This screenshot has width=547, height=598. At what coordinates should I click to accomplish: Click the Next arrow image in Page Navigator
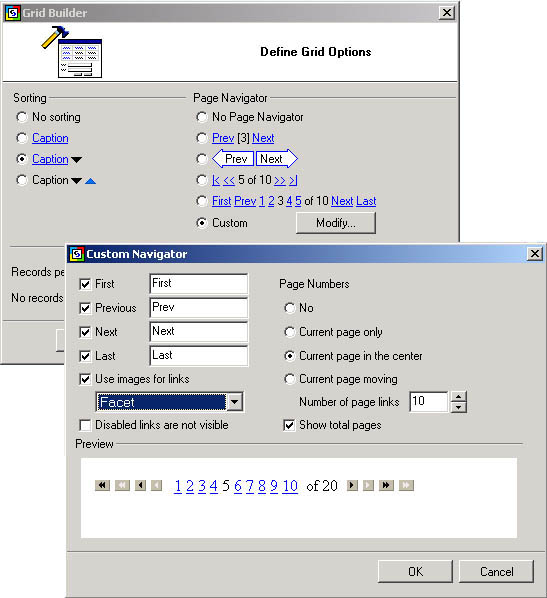[277, 159]
